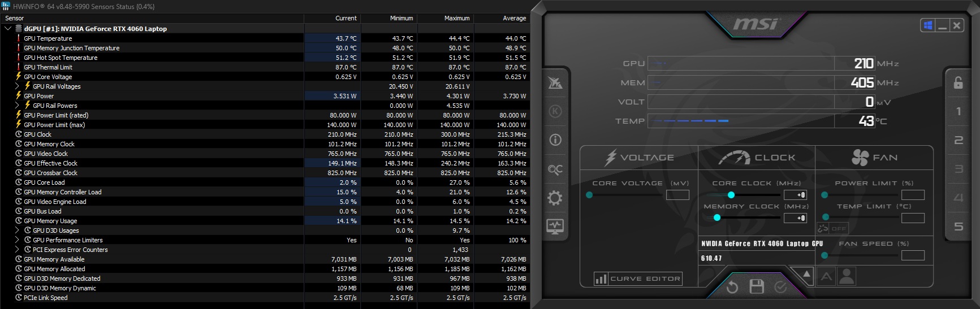The width and height of the screenshot is (980, 309).
Task: Close the MSI Afterburner window
Action: (956, 25)
